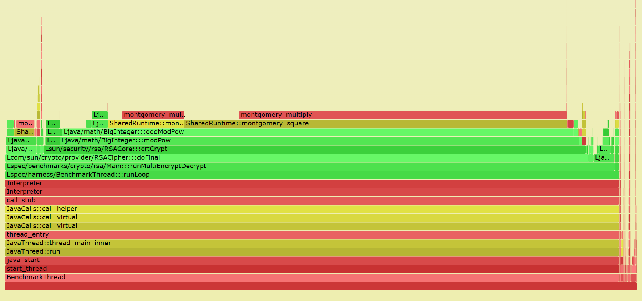Image resolution: width=644 pixels, height=301 pixels.
Task: Select the Ljava/math/BigInteger:::modPow frame
Action: (319, 140)
